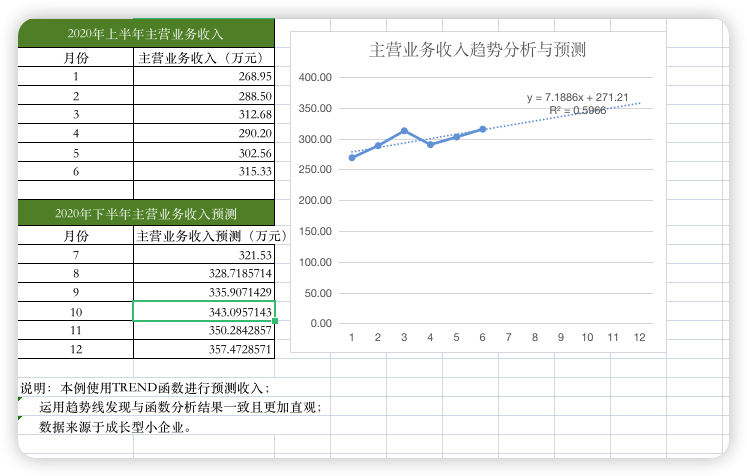This screenshot has width=747, height=476.
Task: Select the chart title '主营业务收入趋势分析与预测'
Action: 477,50
